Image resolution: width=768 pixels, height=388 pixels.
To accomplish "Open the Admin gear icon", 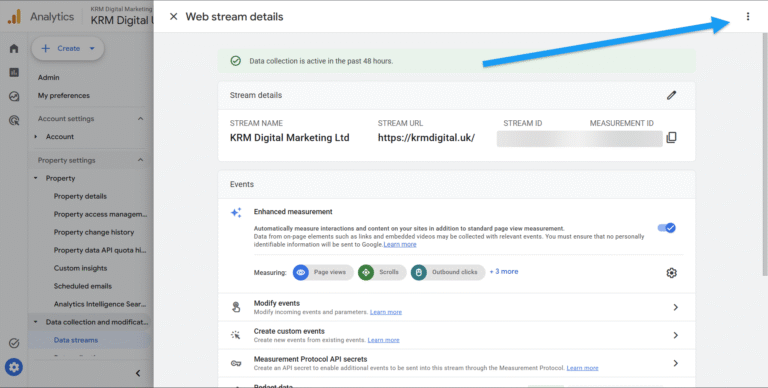I will pyautogui.click(x=14, y=367).
